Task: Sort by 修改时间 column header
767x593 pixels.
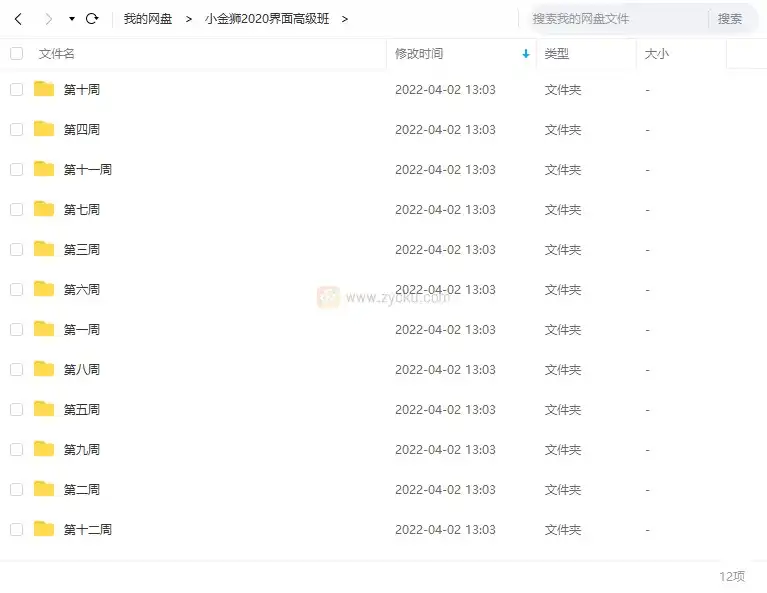Action: pos(419,54)
